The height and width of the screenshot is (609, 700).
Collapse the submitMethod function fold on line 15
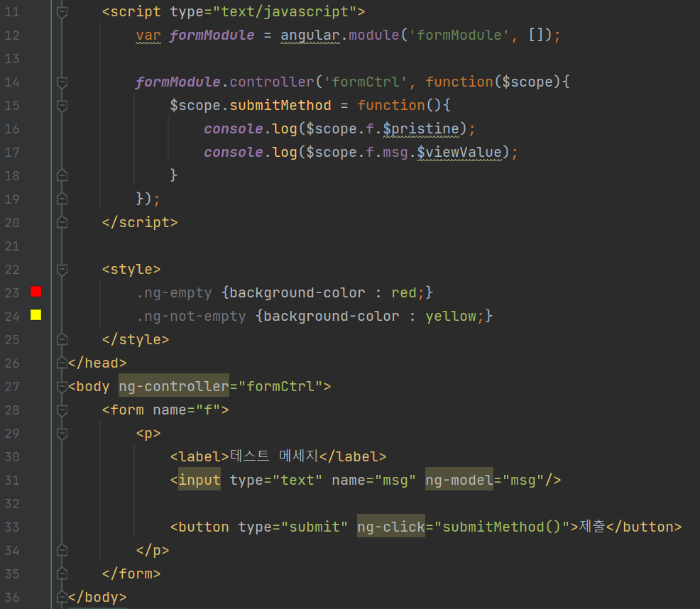coord(62,106)
